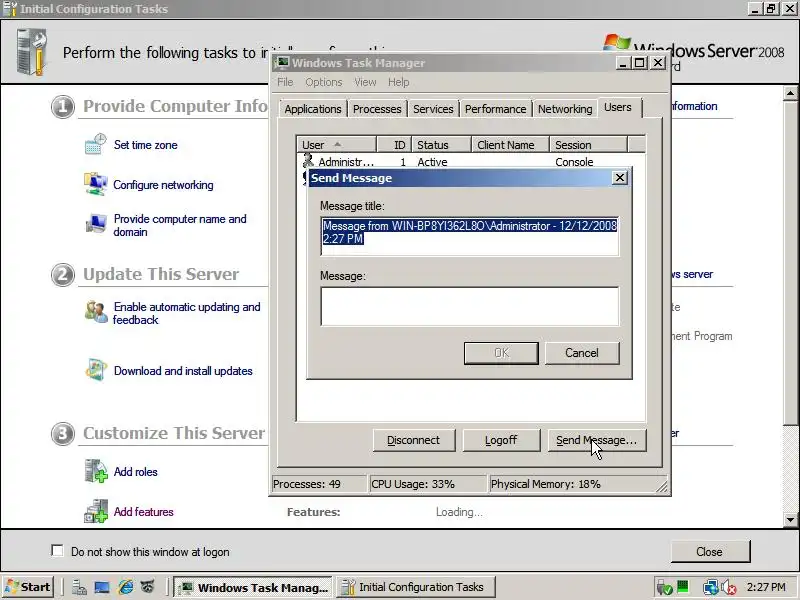
Task: Click the Configure networking icon
Action: tap(95, 184)
